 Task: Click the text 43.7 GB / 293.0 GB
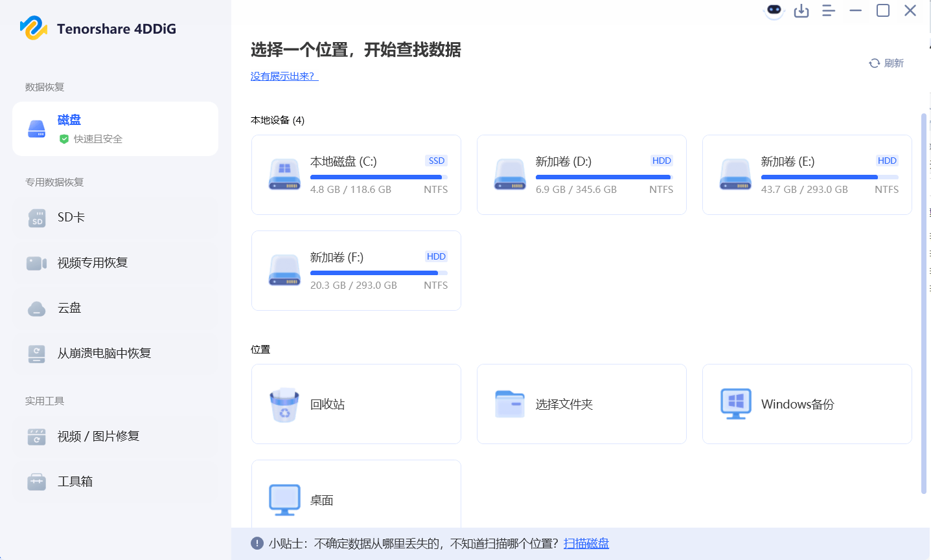[805, 190]
